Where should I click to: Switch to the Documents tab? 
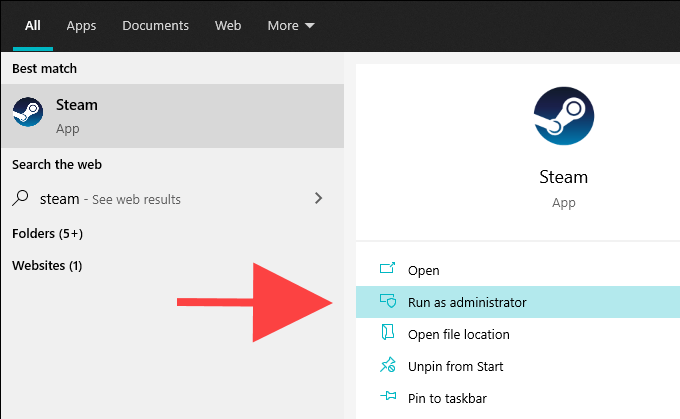(155, 26)
